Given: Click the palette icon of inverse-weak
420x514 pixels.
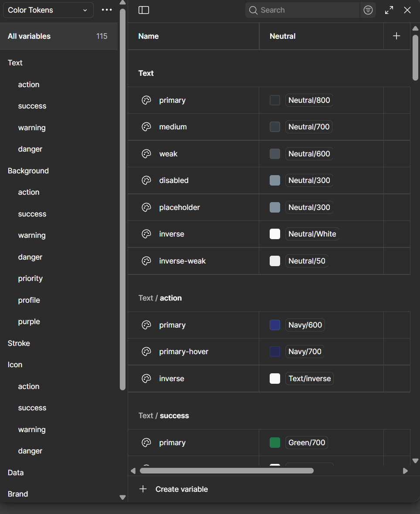Looking at the screenshot, I should click(x=146, y=261).
